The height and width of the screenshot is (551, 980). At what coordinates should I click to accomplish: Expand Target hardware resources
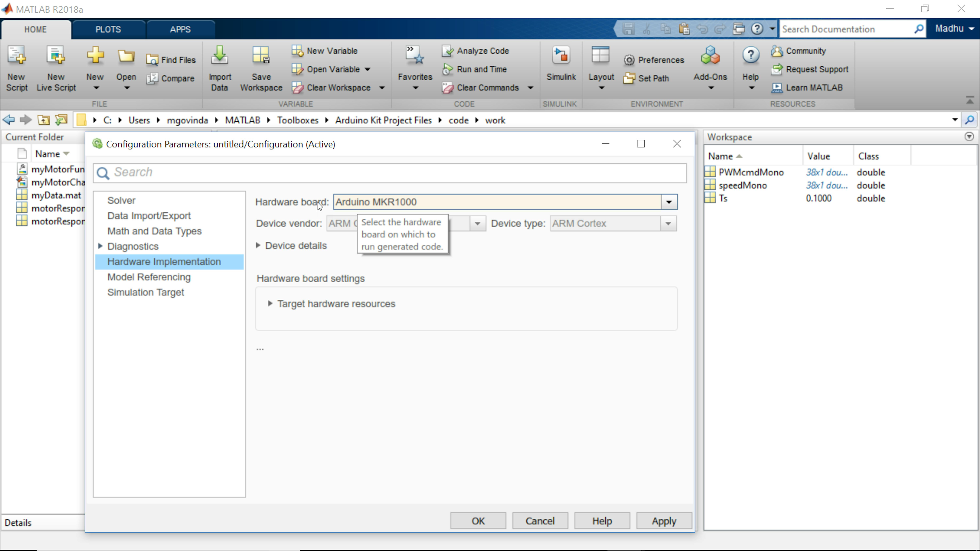[270, 303]
